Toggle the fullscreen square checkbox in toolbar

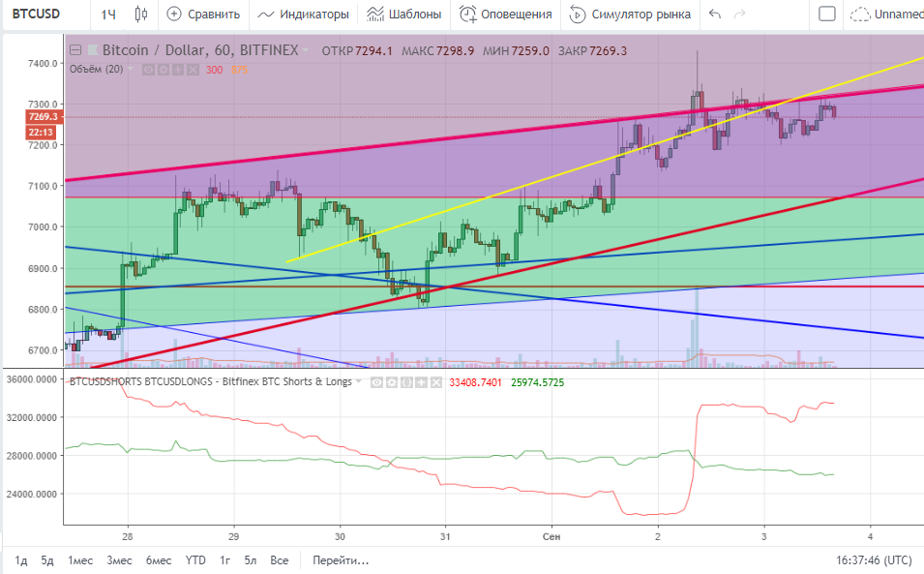point(826,15)
